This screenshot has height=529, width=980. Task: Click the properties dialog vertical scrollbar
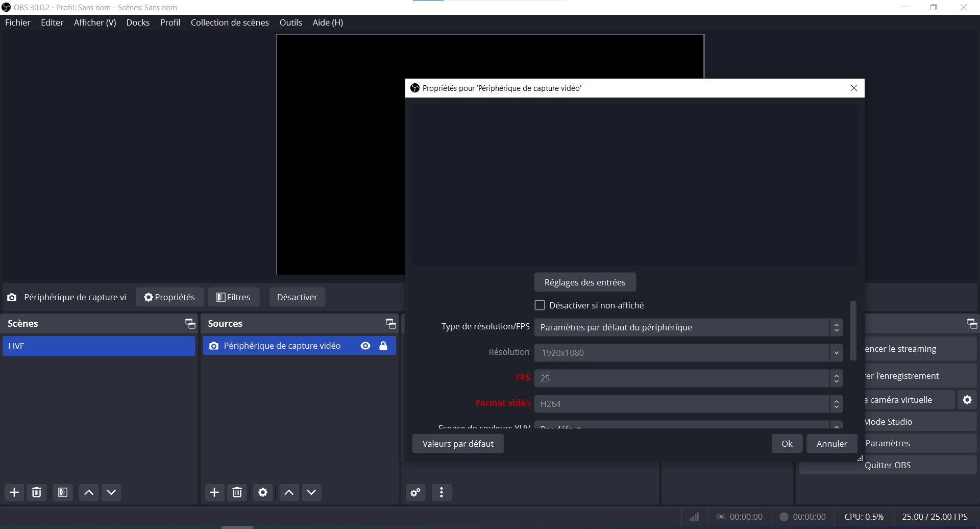[x=853, y=331]
